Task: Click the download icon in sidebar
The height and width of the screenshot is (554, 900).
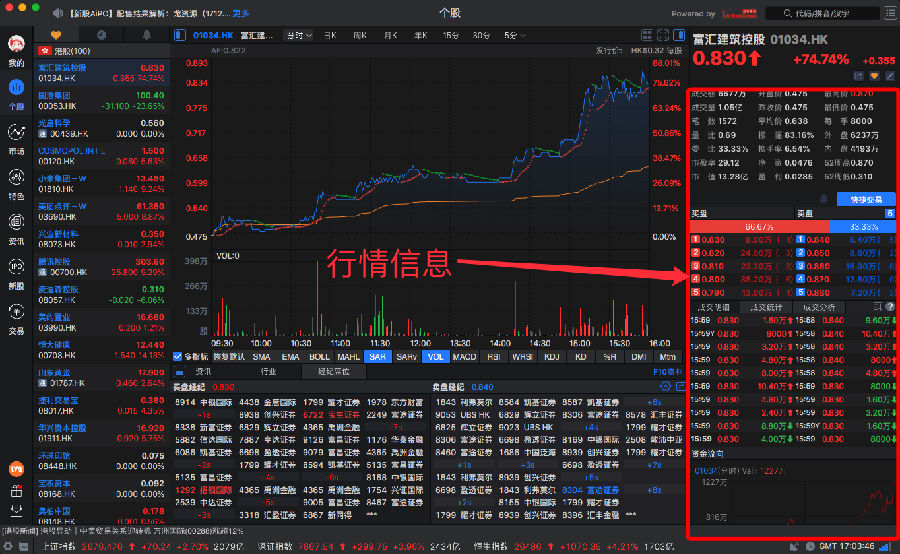Action: coord(16,510)
